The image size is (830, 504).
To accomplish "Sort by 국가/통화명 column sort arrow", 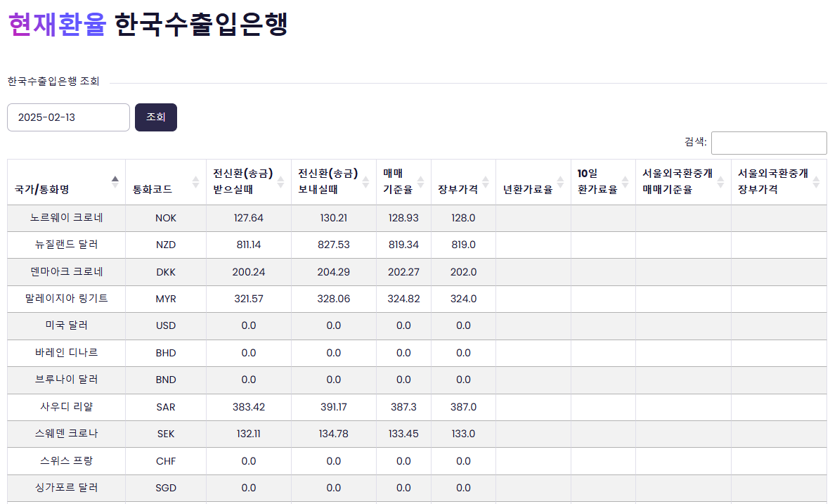I will (115, 181).
